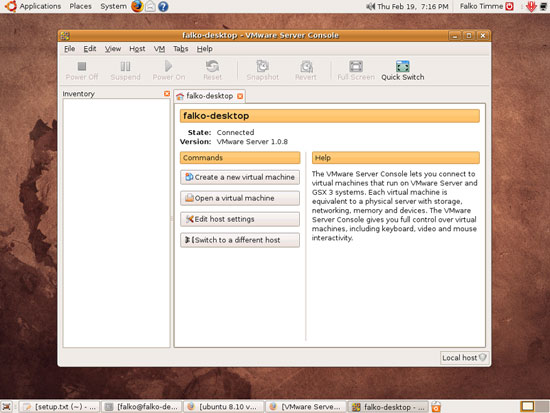Open the VM menu

[159, 49]
